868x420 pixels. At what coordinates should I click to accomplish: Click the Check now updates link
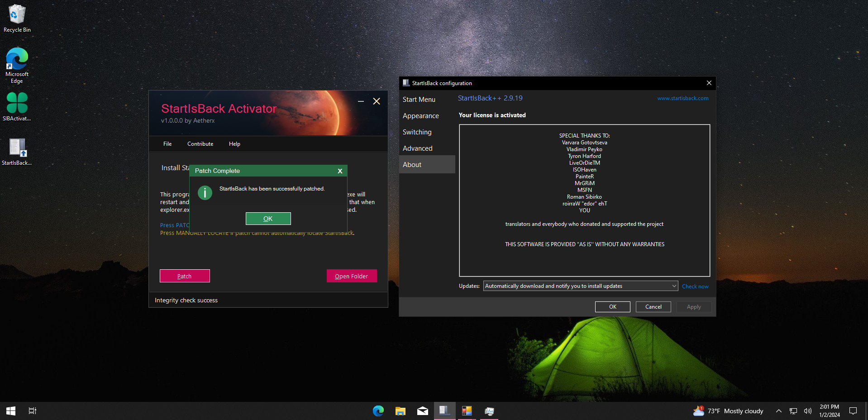[x=695, y=286]
